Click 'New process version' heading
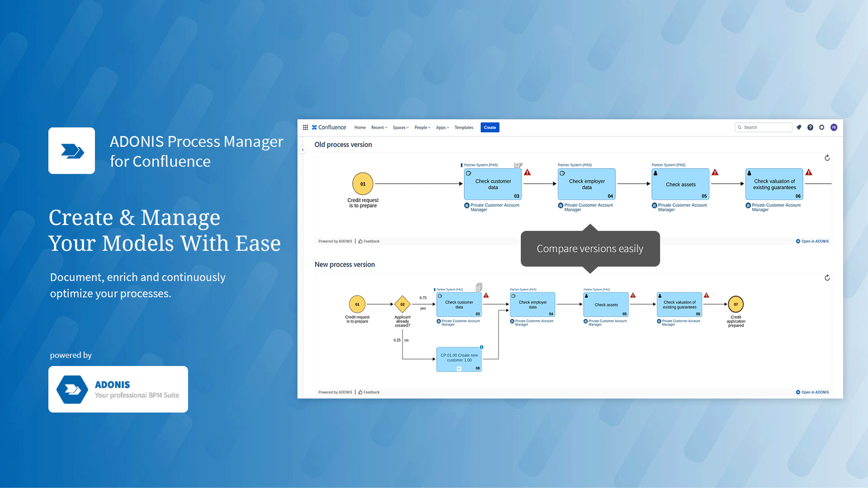The image size is (868, 488). tap(344, 265)
